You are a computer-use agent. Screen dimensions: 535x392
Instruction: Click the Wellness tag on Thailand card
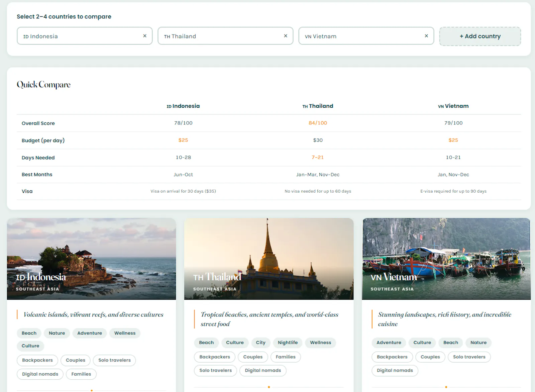(320, 342)
